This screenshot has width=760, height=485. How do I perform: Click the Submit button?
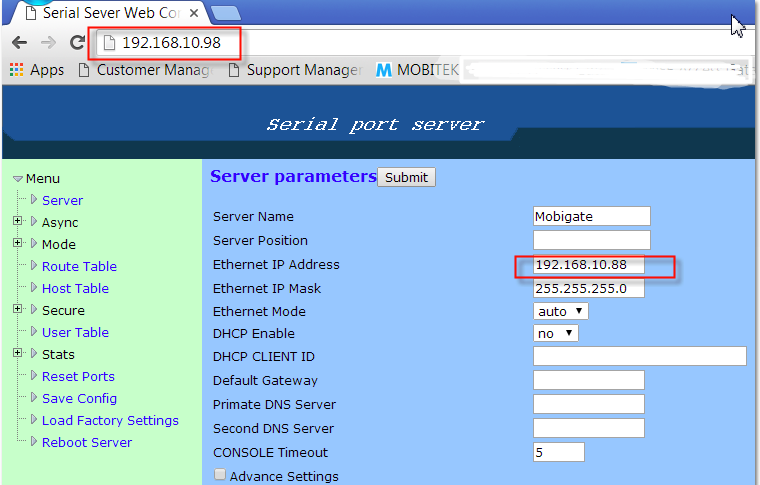(406, 177)
